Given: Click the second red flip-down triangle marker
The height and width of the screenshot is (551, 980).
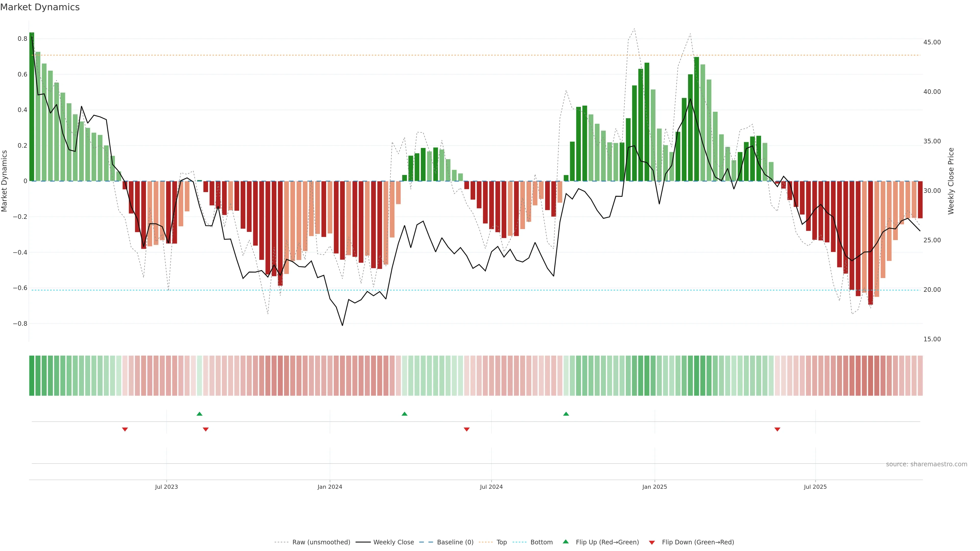Looking at the screenshot, I should pos(206,429).
